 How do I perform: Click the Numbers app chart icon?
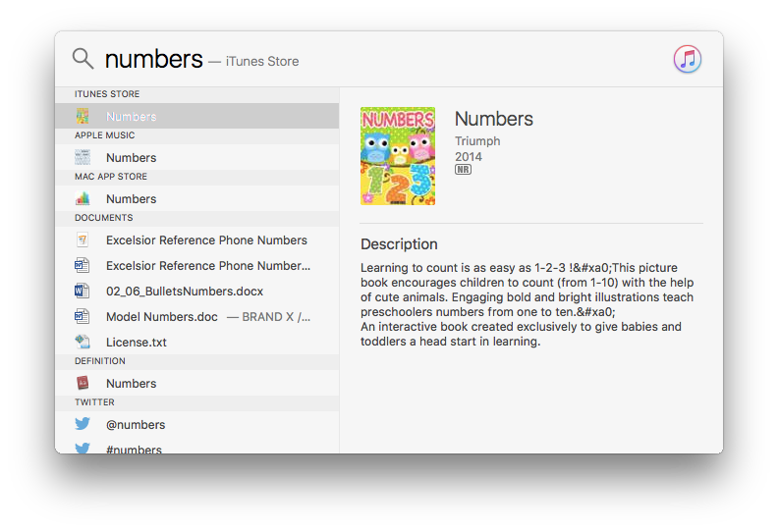coord(83,198)
